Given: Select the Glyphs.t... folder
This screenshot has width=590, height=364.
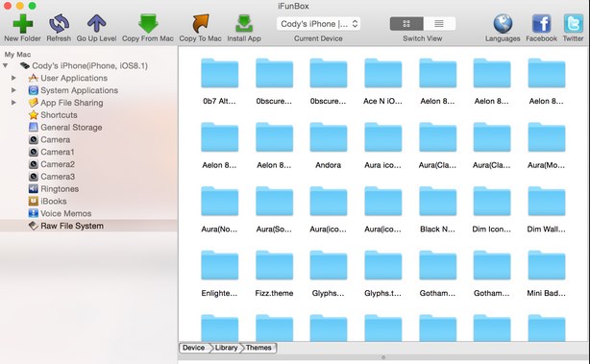Looking at the screenshot, I should click(x=383, y=265).
